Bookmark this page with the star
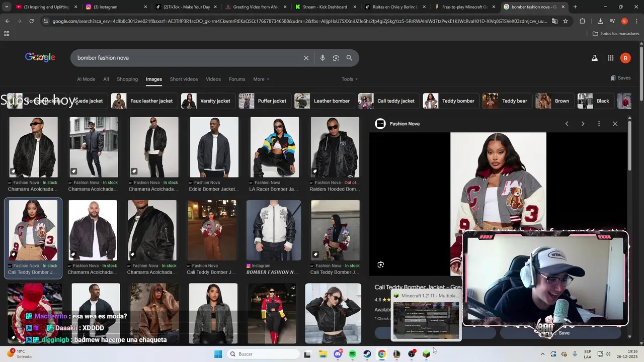 (x=566, y=21)
